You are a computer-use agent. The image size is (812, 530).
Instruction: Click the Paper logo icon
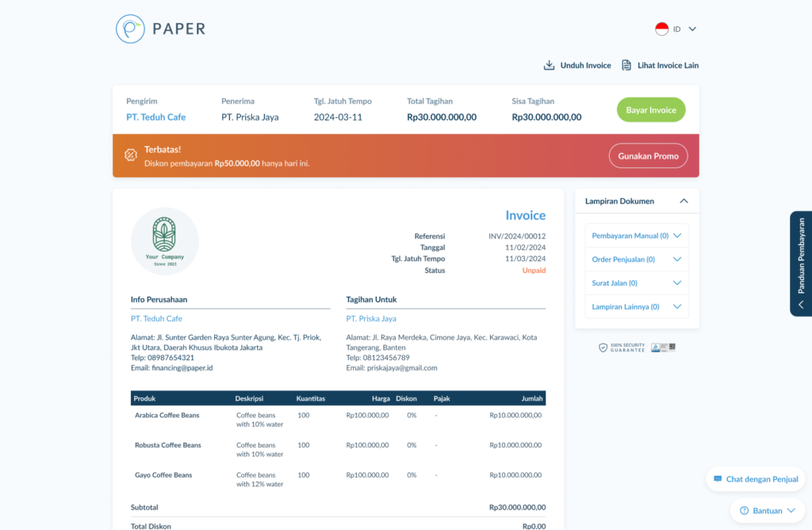[130, 29]
